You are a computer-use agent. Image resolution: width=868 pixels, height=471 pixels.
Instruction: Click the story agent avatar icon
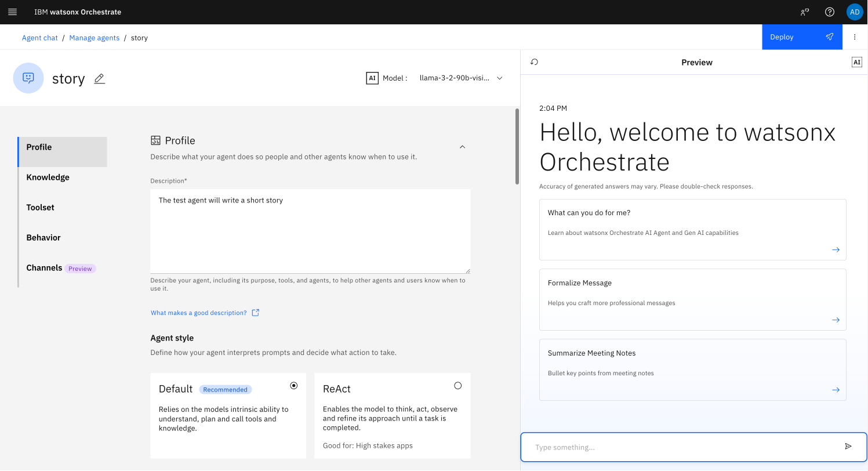[28, 78]
